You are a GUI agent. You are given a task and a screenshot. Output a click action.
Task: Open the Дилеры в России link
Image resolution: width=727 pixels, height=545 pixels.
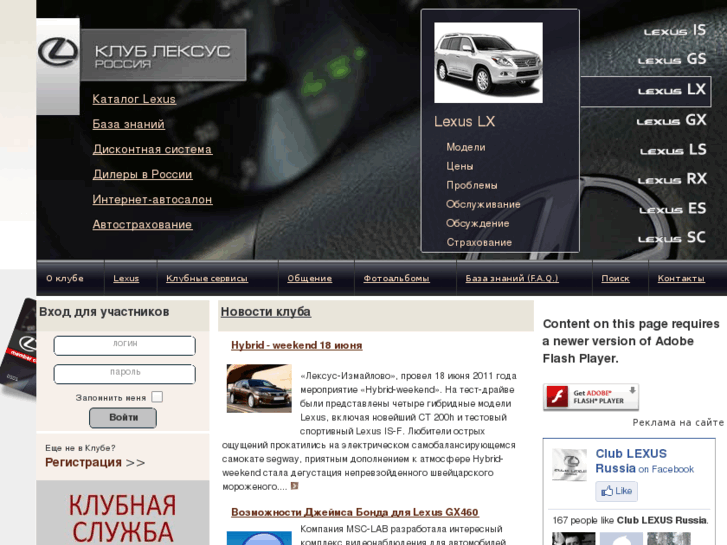142,174
